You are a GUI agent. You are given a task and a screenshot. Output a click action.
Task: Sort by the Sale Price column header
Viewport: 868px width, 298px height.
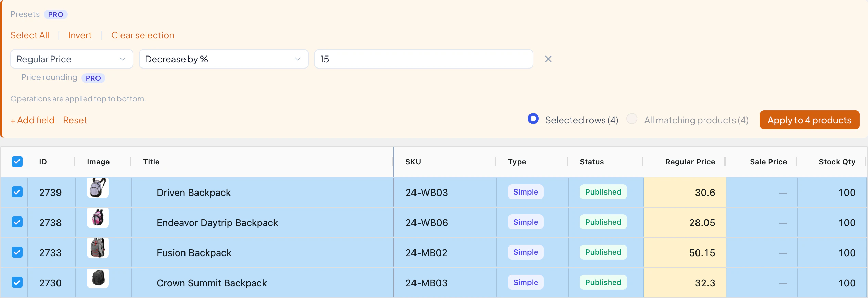click(x=768, y=162)
